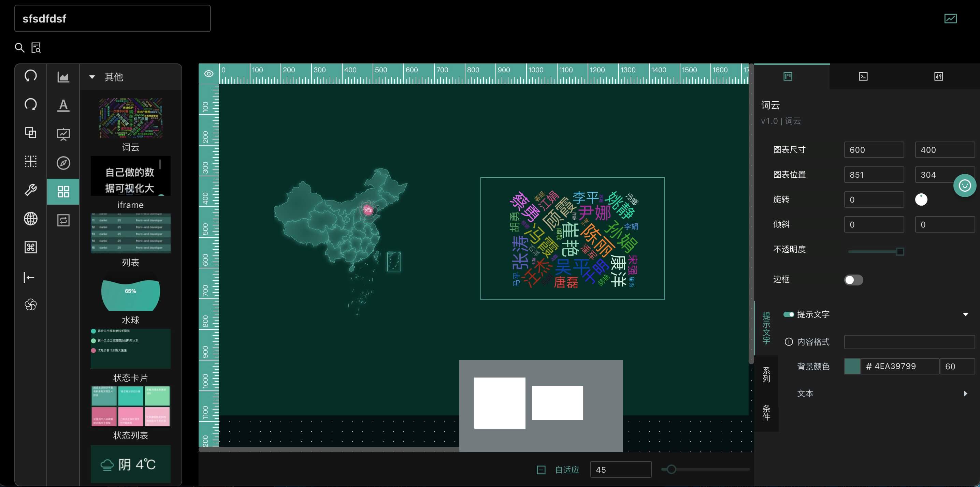Click the 自适应 fit button
This screenshot has width=980, height=487.
[566, 470]
